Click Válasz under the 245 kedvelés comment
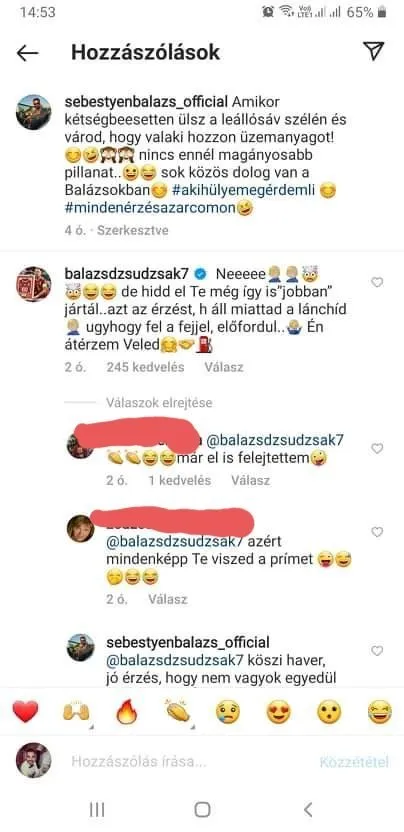 tap(224, 367)
